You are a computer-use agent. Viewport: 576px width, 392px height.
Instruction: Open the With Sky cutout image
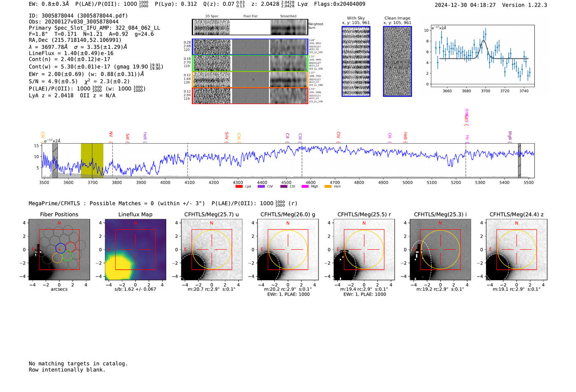tap(356, 61)
